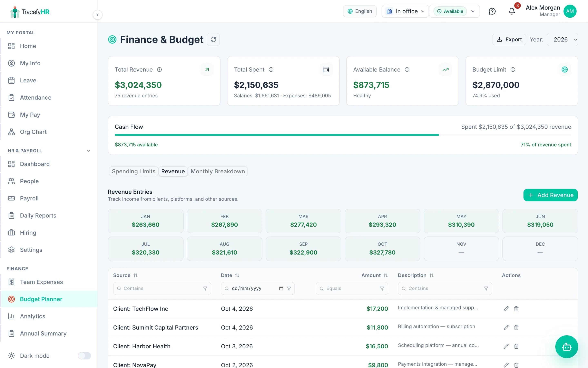Open Team Expenses page
The image size is (588, 368).
pyautogui.click(x=49, y=282)
